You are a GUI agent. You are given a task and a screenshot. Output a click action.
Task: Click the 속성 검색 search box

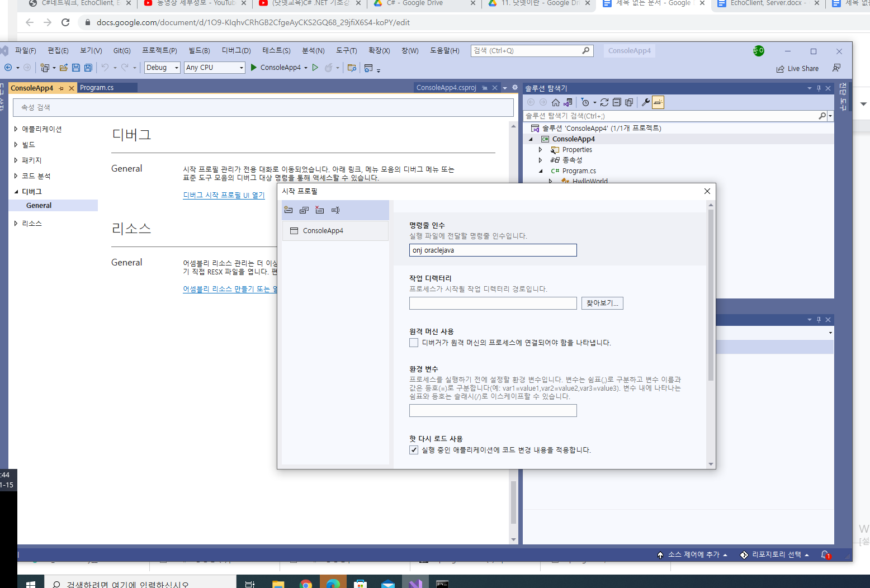tap(263, 107)
